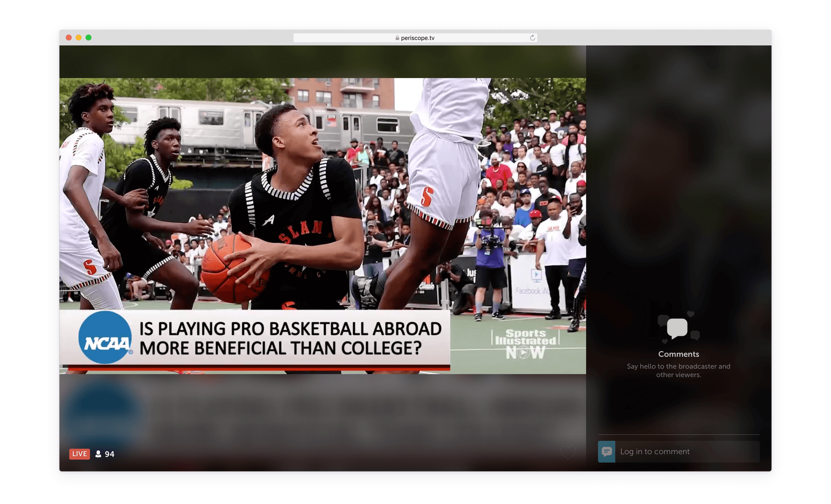The height and width of the screenshot is (504, 831).
Task: Maximize window with green button
Action: [89, 37]
